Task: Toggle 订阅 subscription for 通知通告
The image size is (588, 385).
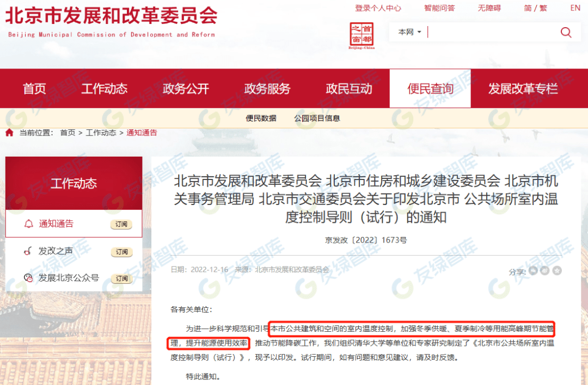Action: [x=121, y=225]
